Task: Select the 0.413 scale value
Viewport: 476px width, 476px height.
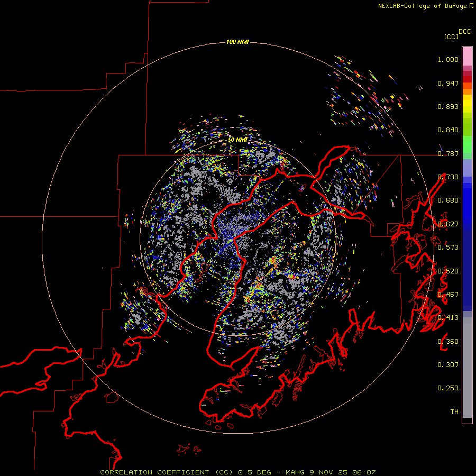Action: 448,318
